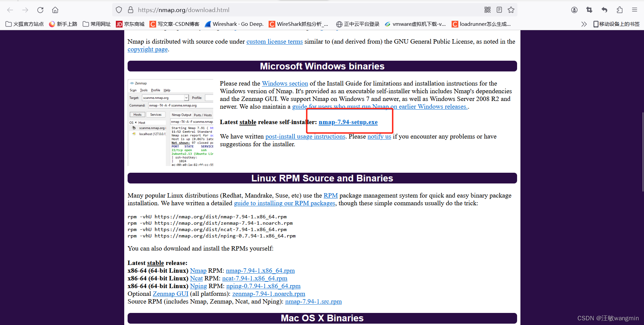
Task: Download nmap-7.94-1.x86_64.rpm
Action: coord(260,271)
